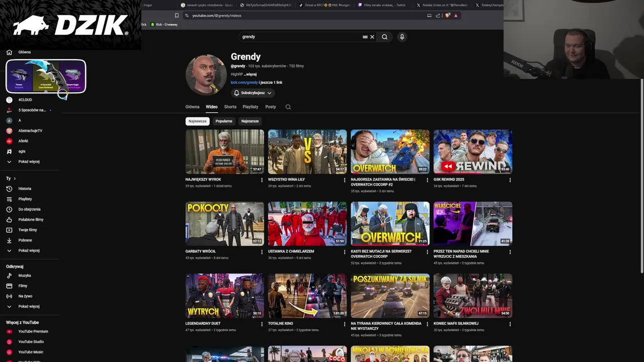Start voice search with microphone
The height and width of the screenshot is (362, 644).
[401, 37]
